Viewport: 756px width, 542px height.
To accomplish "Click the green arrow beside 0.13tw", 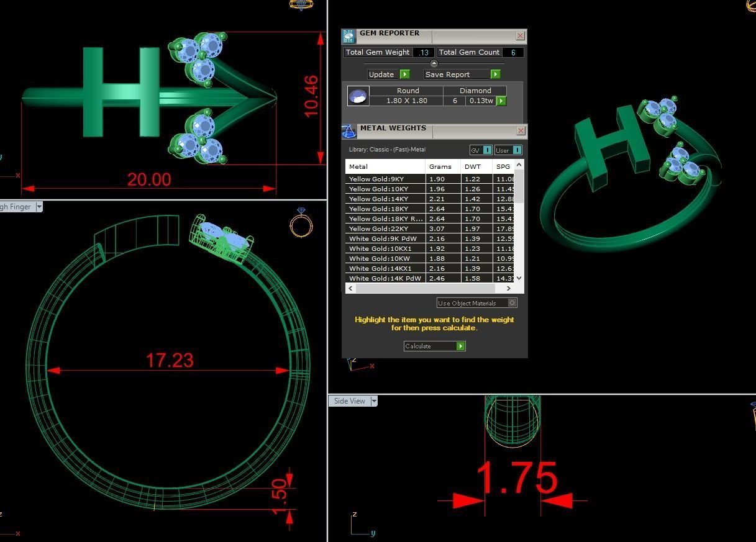I will 501,101.
